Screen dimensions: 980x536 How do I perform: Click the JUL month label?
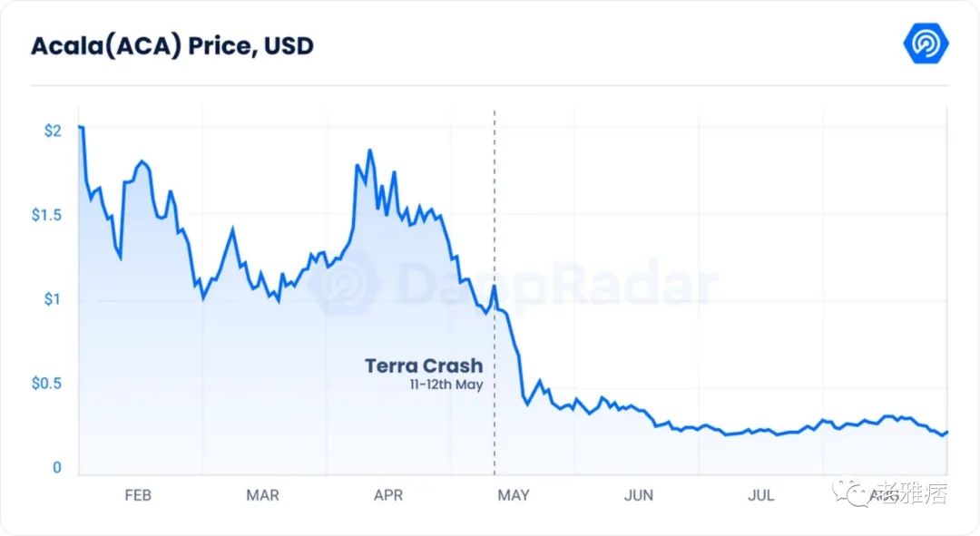[x=760, y=495]
